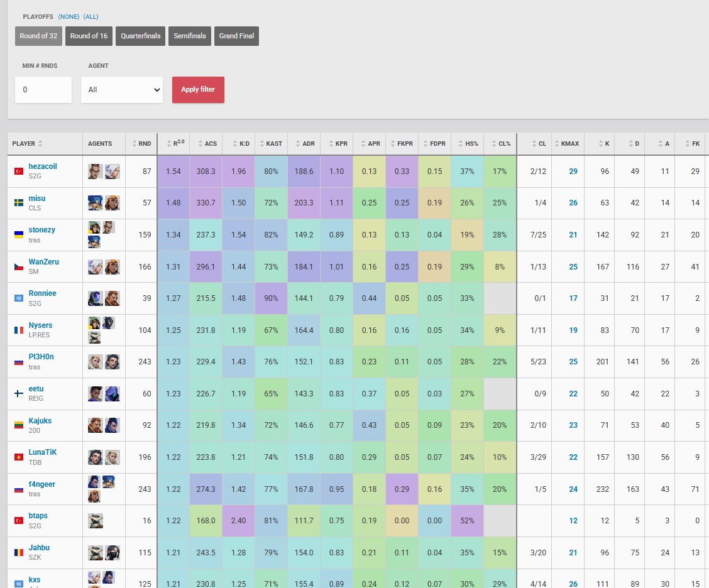The image size is (709, 588).
Task: Open Ronniee player profile
Action: tap(42, 293)
